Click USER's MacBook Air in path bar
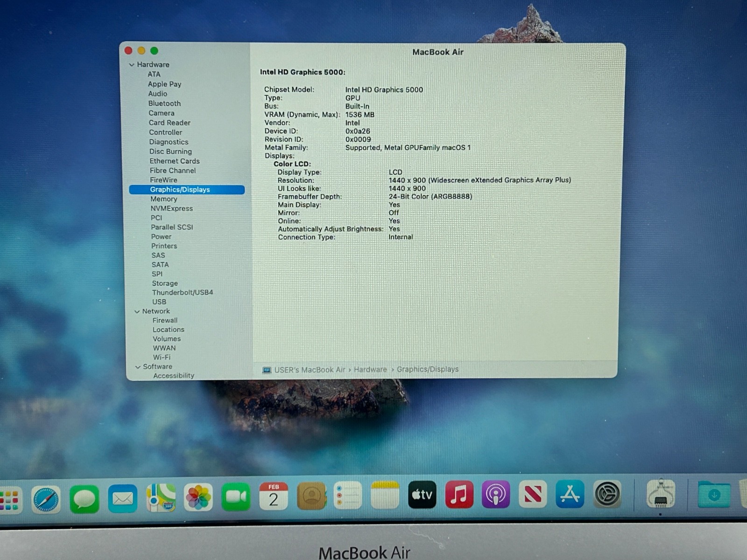This screenshot has height=560, width=747. coord(309,370)
